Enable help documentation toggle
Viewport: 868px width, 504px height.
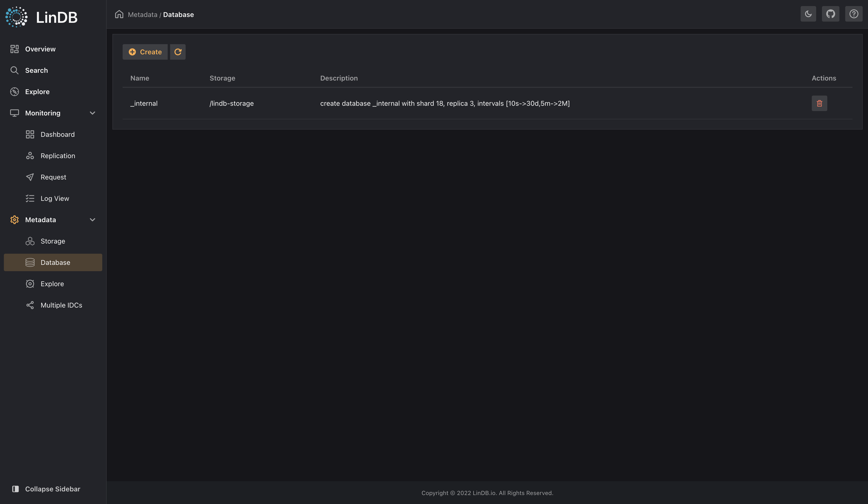point(854,13)
